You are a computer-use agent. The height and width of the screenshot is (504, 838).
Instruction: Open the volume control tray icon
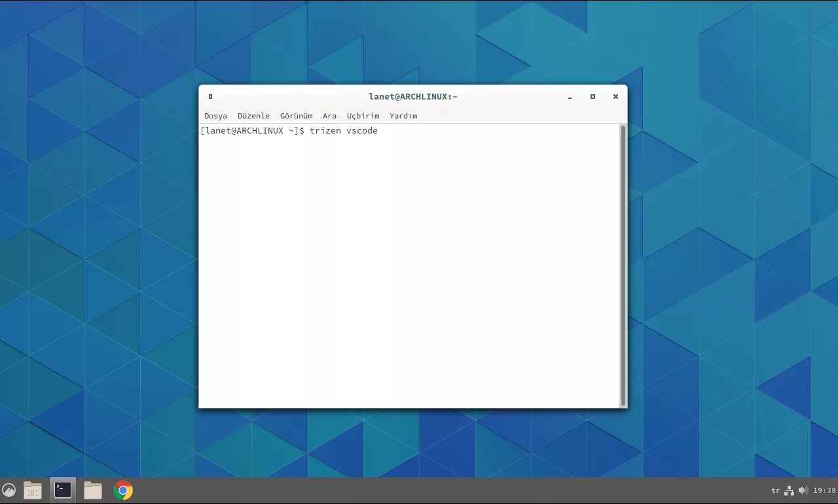[803, 490]
